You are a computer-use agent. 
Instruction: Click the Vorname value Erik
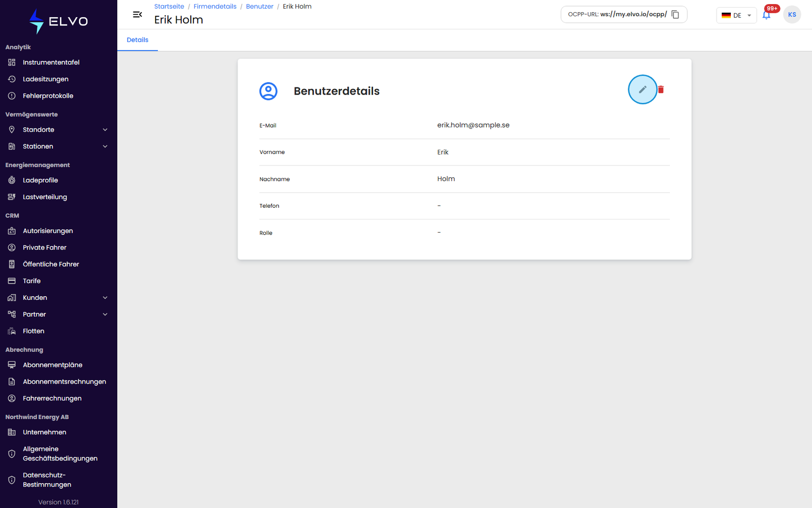[x=443, y=152]
